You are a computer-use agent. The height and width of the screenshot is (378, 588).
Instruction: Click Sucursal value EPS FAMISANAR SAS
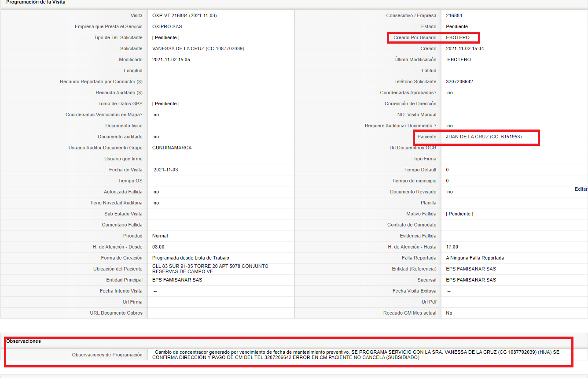click(471, 280)
